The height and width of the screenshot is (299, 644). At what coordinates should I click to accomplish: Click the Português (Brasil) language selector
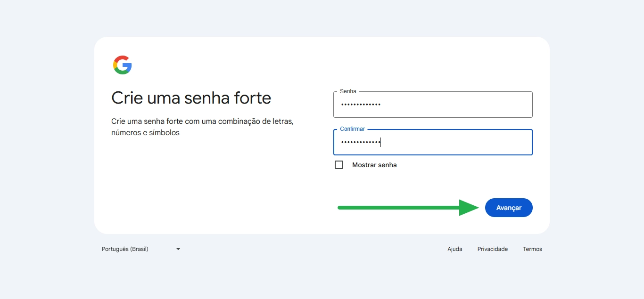[125, 249]
